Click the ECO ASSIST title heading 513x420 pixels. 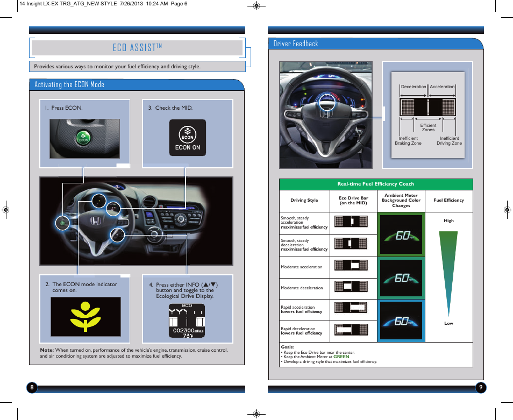click(x=138, y=48)
